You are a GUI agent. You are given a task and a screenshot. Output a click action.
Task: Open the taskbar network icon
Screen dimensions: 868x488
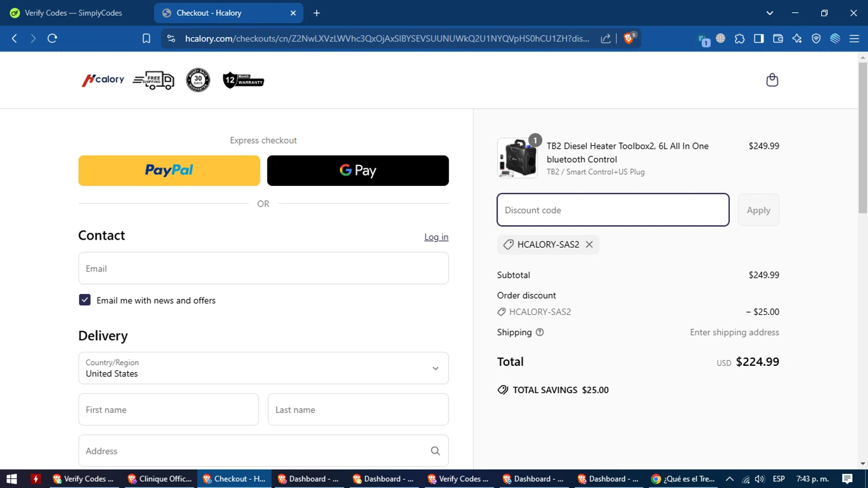(x=746, y=479)
